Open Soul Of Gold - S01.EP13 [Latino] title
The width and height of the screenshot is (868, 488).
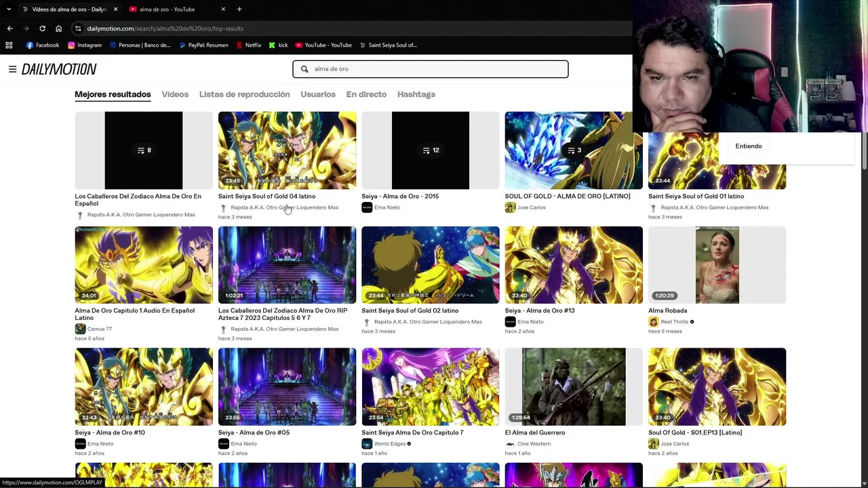pyautogui.click(x=695, y=432)
